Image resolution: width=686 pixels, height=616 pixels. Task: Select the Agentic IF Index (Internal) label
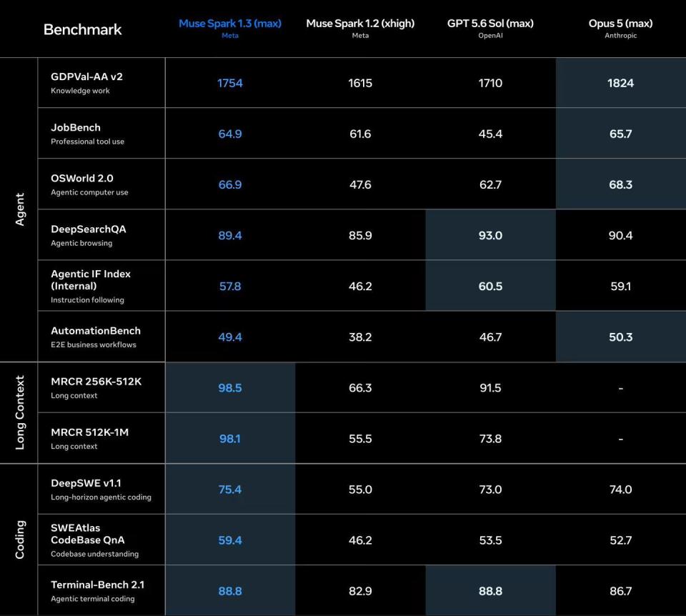pos(91,280)
